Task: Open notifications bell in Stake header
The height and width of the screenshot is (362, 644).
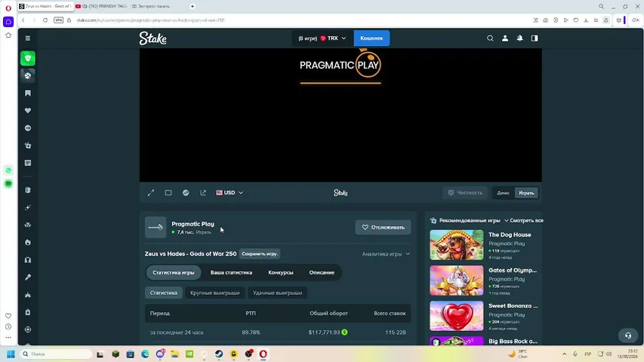Action: click(520, 38)
